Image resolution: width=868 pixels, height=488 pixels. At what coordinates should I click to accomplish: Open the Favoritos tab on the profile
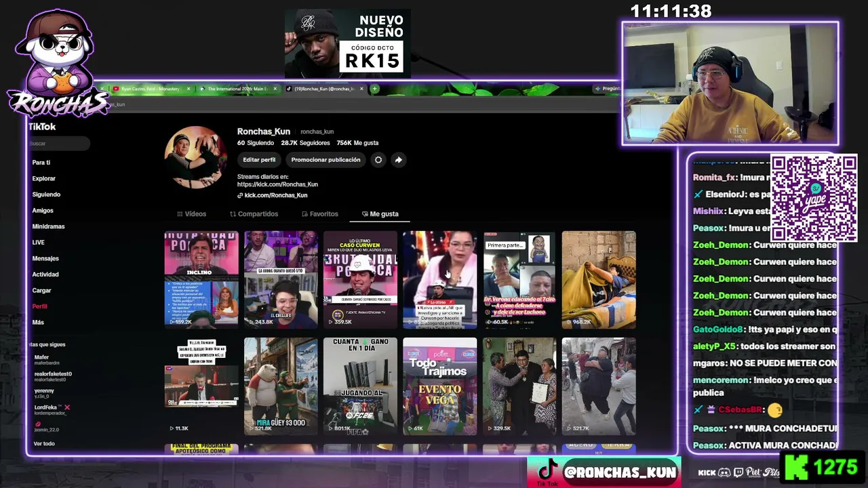319,214
